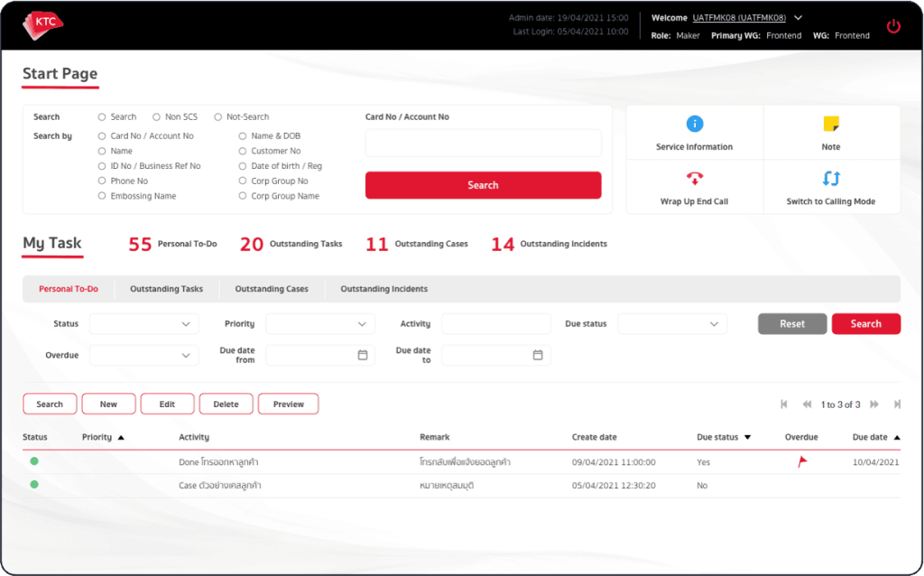924x576 pixels.
Task: Click green status dot of Case row
Action: coord(34,485)
